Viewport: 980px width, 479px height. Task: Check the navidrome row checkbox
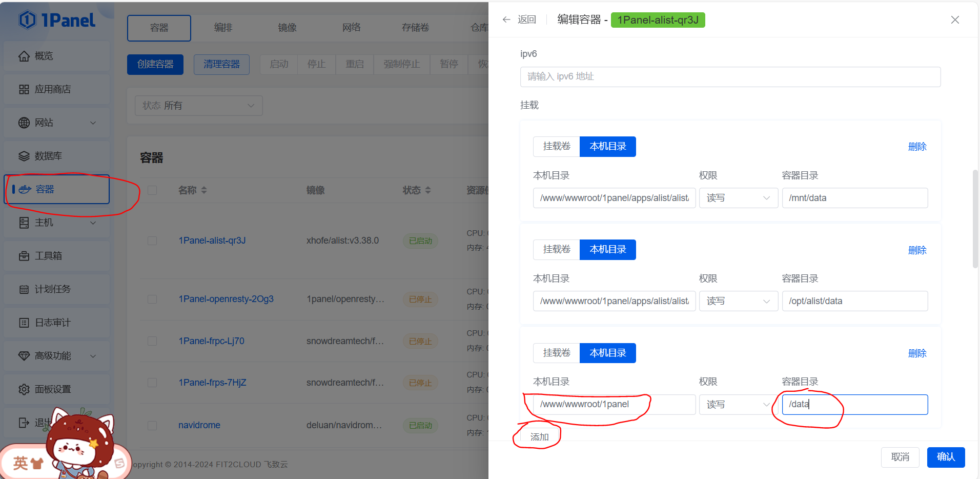pyautogui.click(x=152, y=425)
